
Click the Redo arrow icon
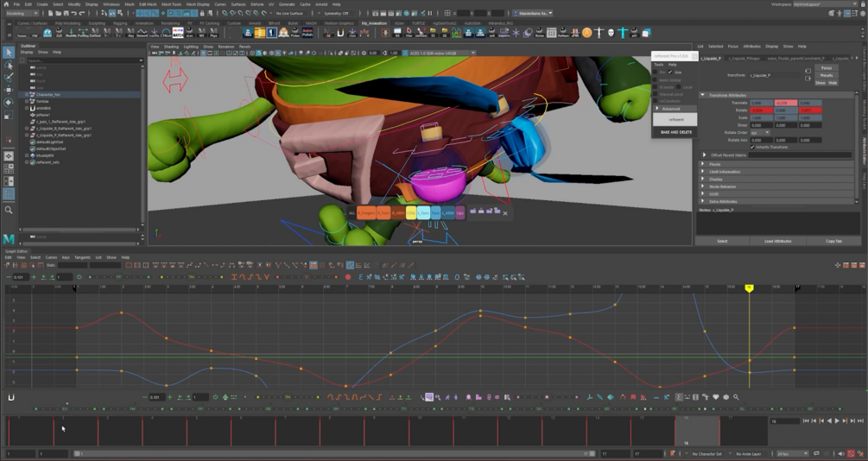pos(82,13)
